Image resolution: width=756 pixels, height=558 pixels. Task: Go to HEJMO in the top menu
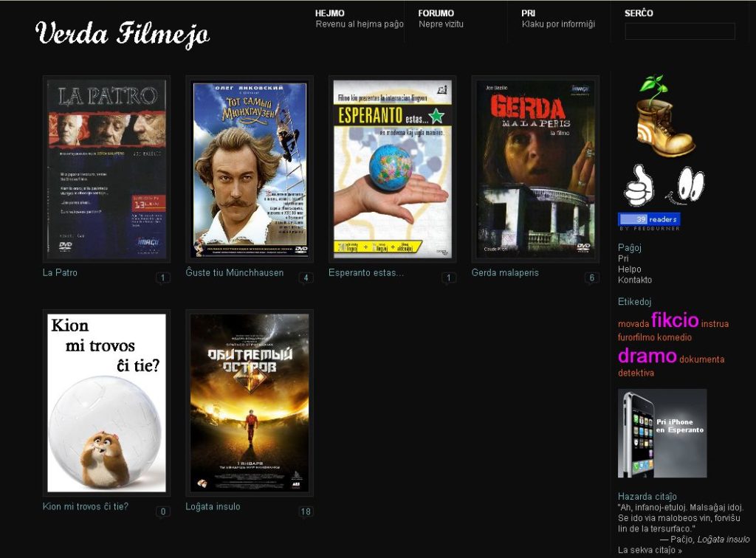(329, 13)
